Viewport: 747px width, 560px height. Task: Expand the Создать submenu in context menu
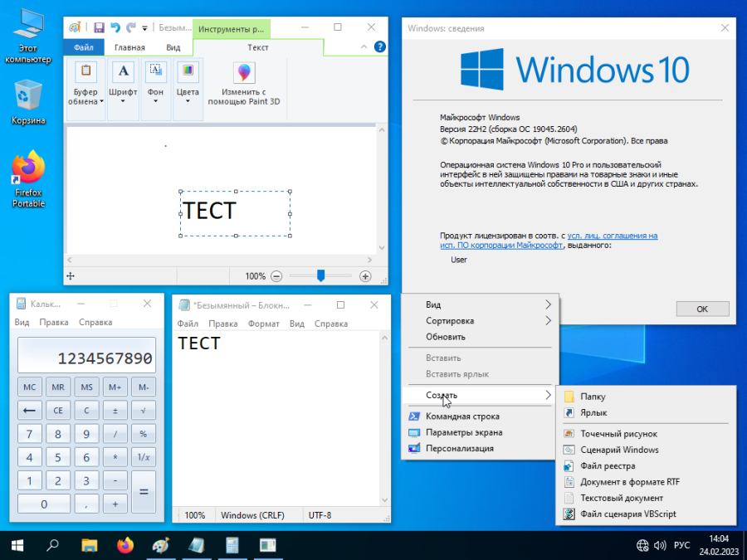479,395
